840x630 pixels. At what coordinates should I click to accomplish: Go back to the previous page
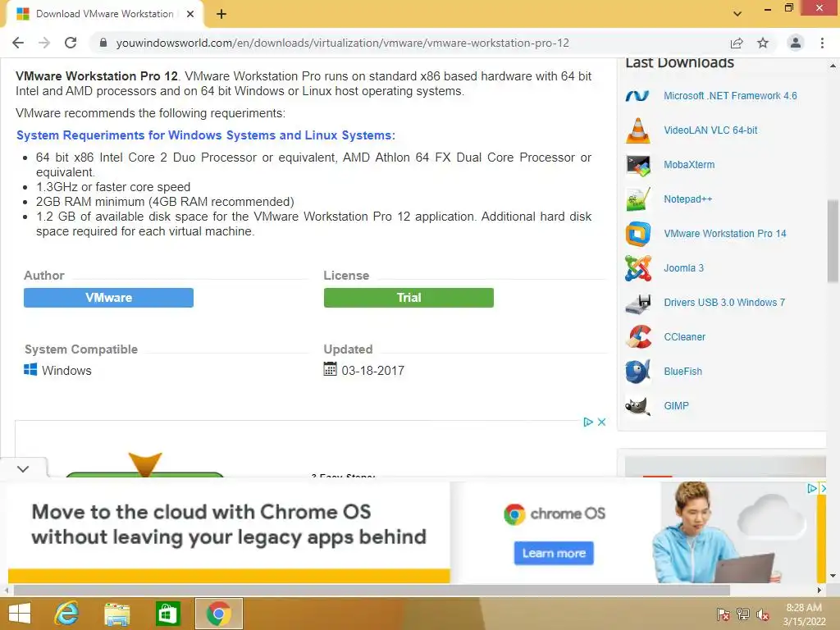click(18, 43)
